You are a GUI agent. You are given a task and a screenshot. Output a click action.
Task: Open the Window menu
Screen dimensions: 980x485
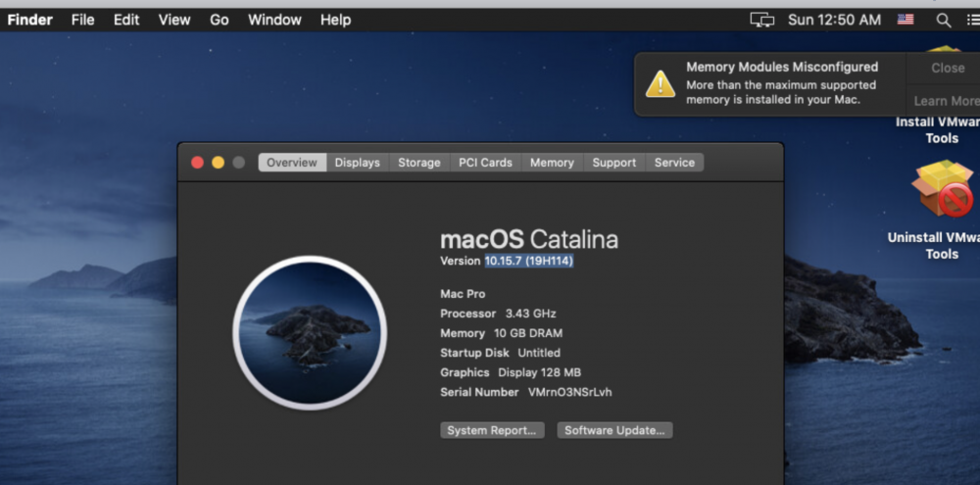pyautogui.click(x=274, y=20)
